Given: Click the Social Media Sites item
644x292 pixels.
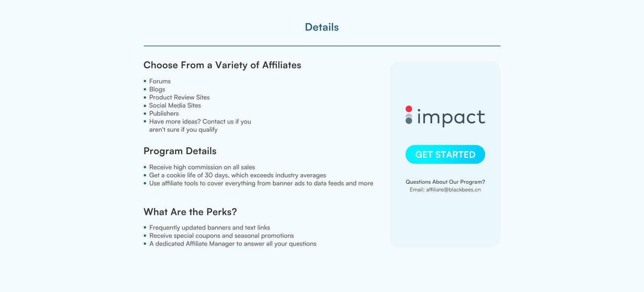Looking at the screenshot, I should coord(175,106).
